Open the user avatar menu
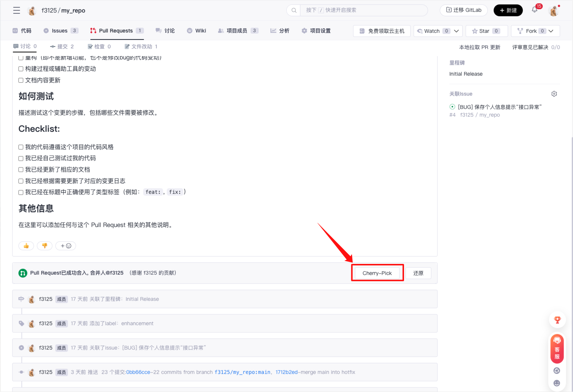 [x=553, y=11]
